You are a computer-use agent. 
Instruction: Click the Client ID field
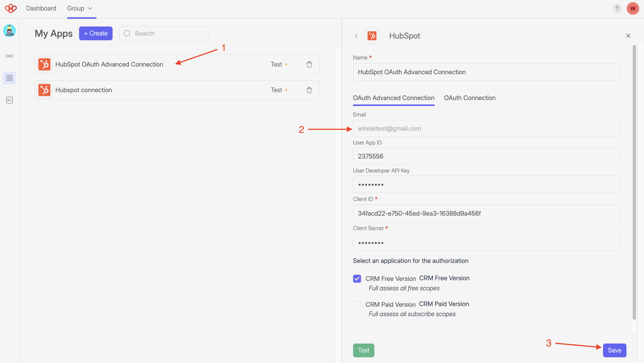coord(486,213)
